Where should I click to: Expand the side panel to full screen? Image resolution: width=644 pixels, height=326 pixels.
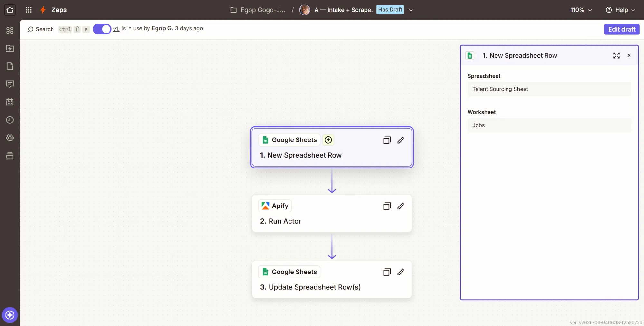(616, 55)
